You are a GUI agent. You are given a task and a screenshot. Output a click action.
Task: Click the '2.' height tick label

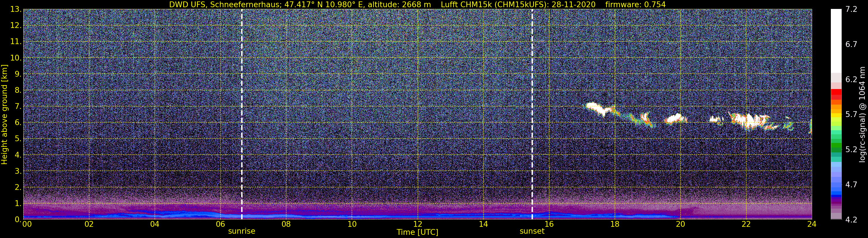coord(18,187)
